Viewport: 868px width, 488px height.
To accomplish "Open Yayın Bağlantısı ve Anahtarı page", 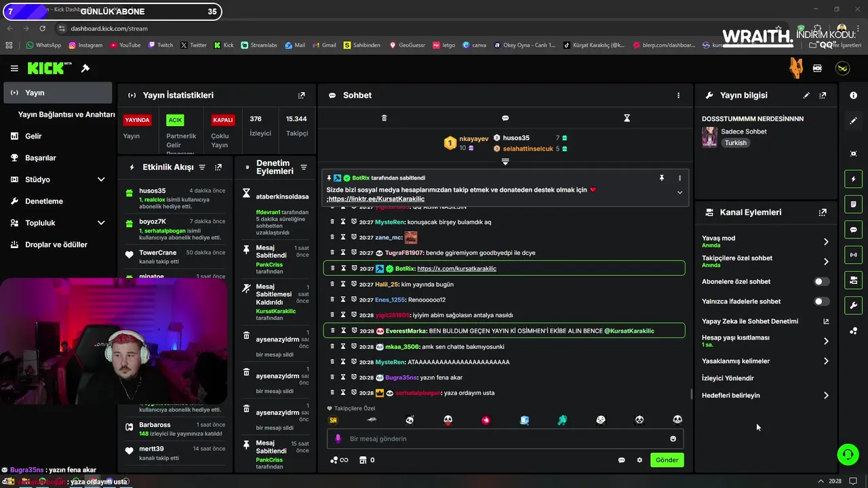I will point(66,115).
